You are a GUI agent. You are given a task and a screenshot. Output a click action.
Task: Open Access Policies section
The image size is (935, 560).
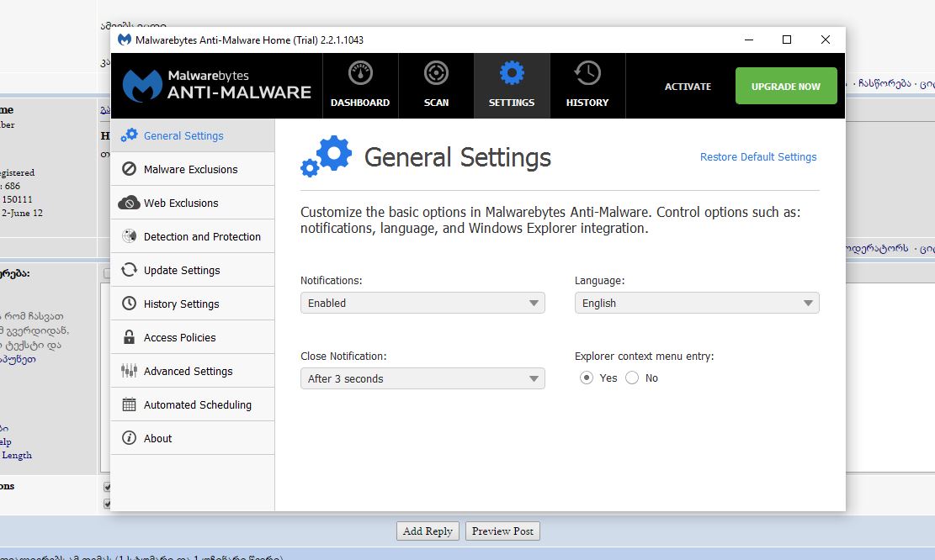coord(193,337)
